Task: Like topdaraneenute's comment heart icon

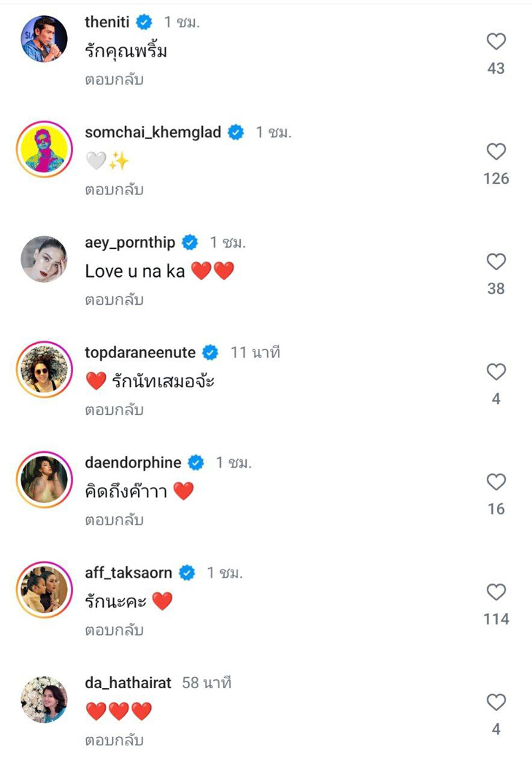Action: point(495,373)
